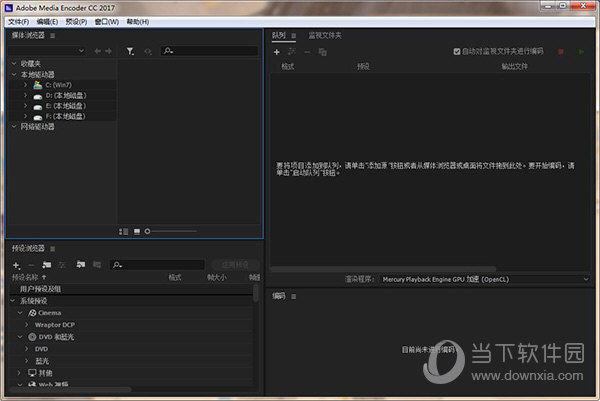Image resolution: width=600 pixels, height=401 pixels.
Task: Expand the DVD preset group
Action: (26, 349)
